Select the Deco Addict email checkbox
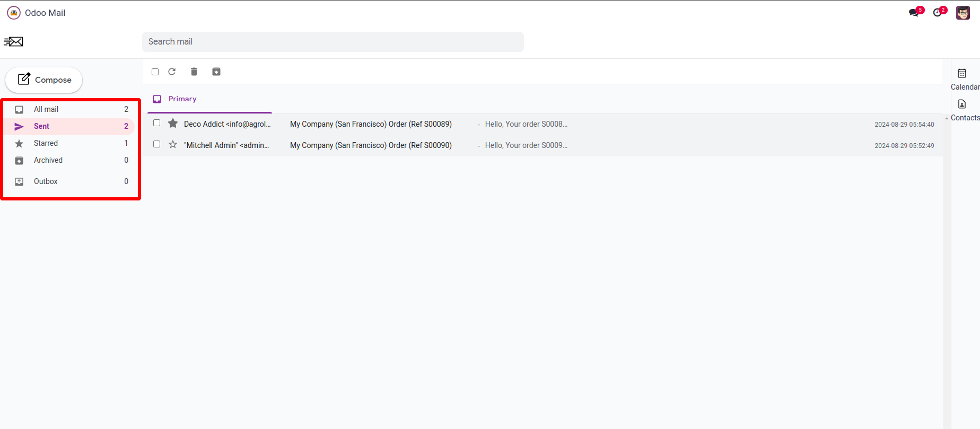 coord(156,123)
